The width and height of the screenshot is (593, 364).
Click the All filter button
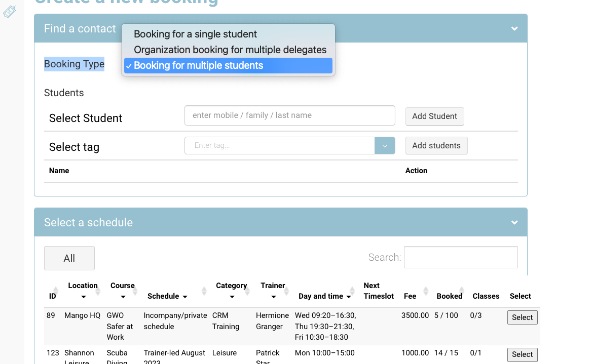pyautogui.click(x=69, y=258)
